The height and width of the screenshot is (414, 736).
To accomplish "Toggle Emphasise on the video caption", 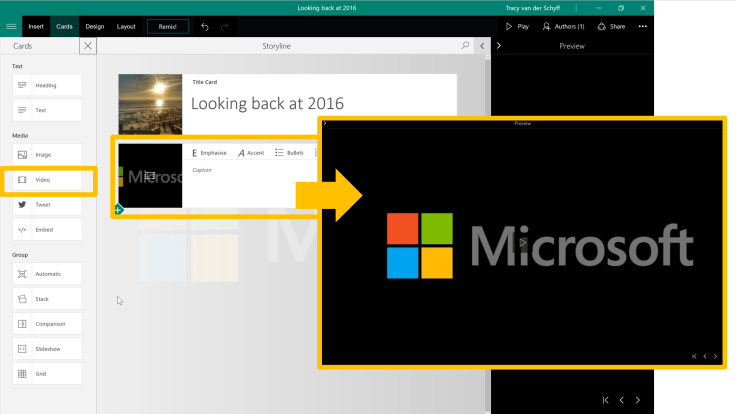I will point(210,153).
